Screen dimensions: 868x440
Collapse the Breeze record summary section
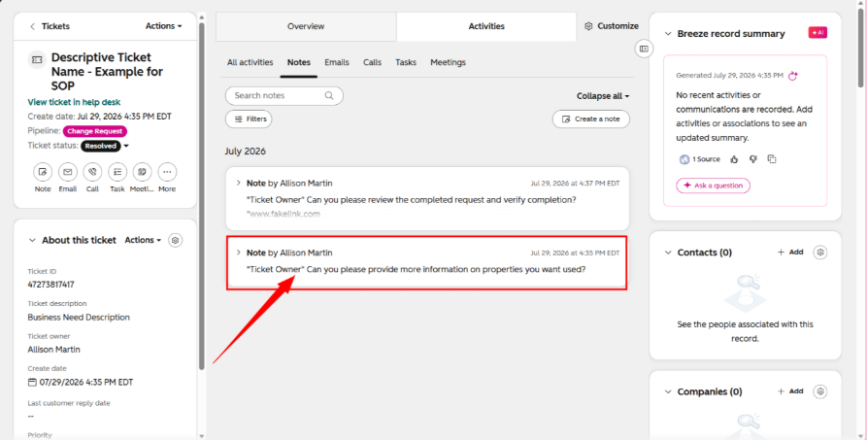click(x=668, y=34)
